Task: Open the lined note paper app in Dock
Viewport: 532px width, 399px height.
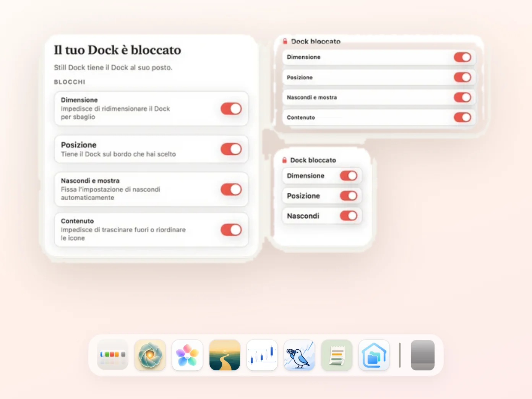Action: (x=337, y=355)
